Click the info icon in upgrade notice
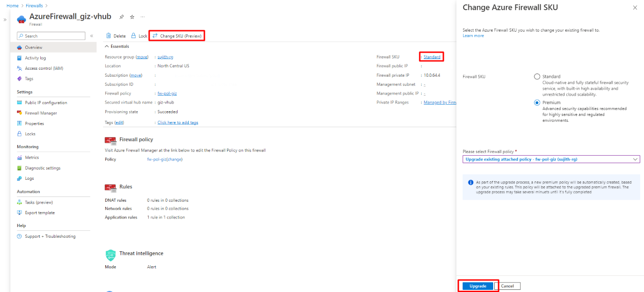The width and height of the screenshot is (644, 292). (471, 182)
